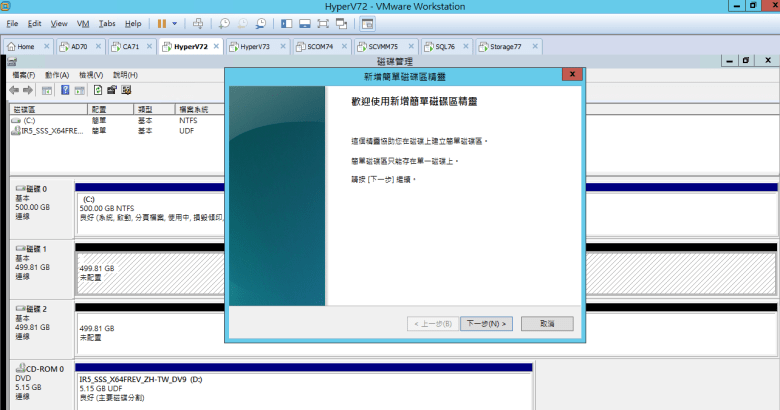
Task: Open the 動作(A) menu in Disk Management
Action: [59, 75]
